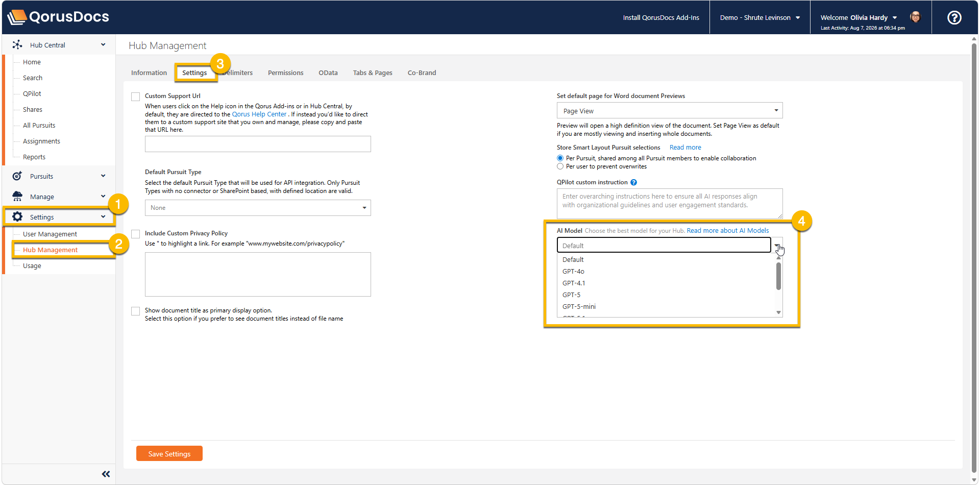980x485 pixels.
Task: Open the help question mark icon
Action: coord(954,17)
